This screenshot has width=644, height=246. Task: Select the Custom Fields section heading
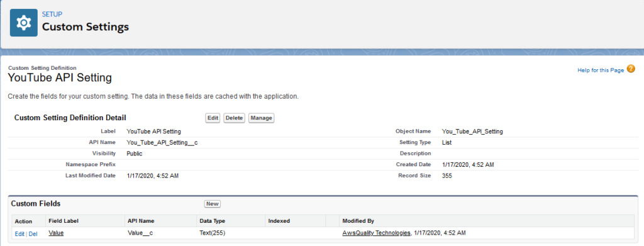click(36, 204)
